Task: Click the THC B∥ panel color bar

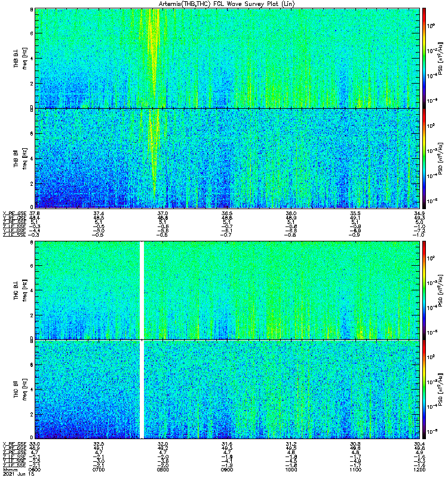Action: (x=424, y=390)
